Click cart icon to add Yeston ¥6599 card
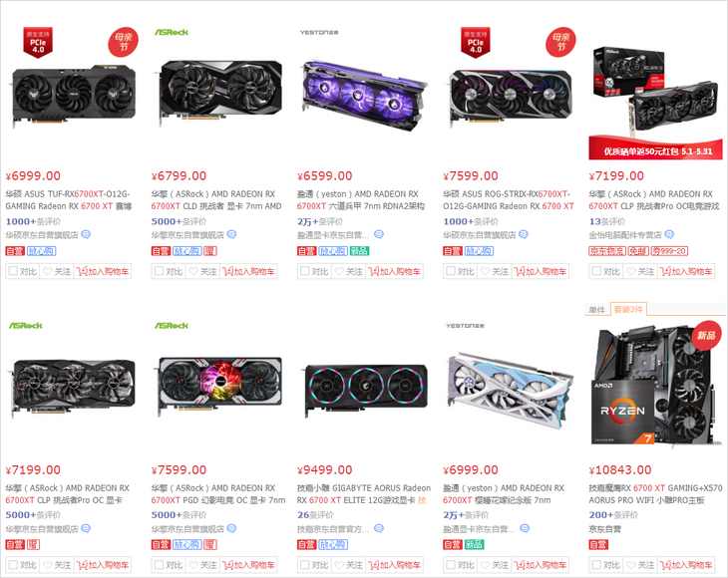728x578 pixels. [373, 271]
